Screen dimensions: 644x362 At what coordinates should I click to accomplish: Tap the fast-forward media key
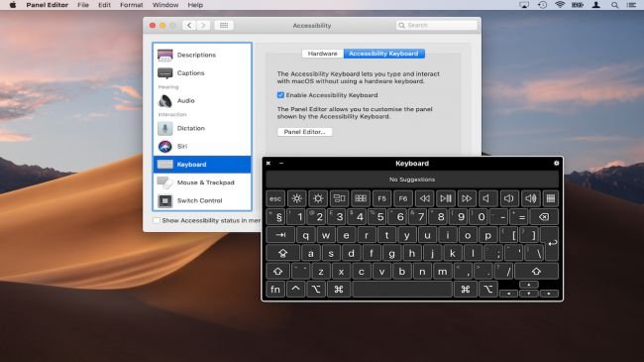click(x=467, y=198)
